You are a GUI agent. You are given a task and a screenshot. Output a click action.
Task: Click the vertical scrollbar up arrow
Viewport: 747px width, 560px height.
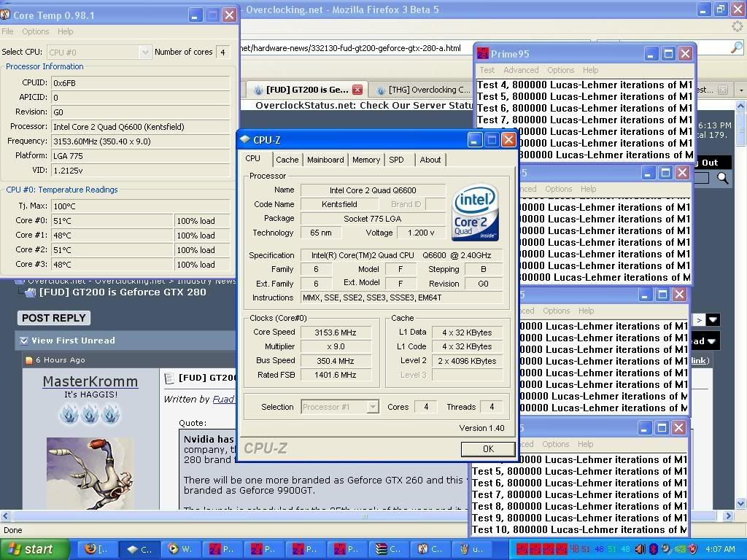pyautogui.click(x=741, y=106)
